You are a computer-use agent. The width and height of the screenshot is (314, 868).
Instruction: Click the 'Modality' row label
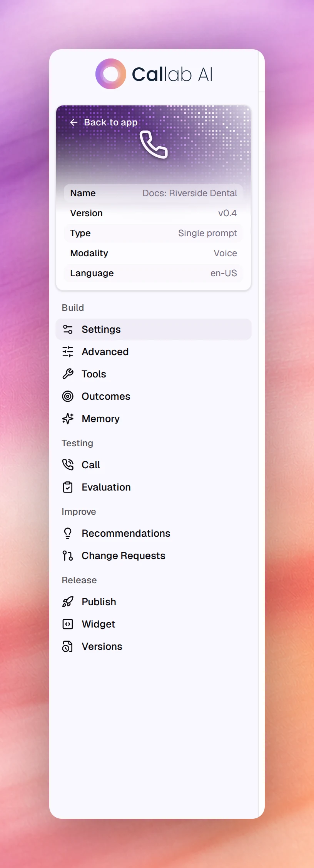pos(89,253)
